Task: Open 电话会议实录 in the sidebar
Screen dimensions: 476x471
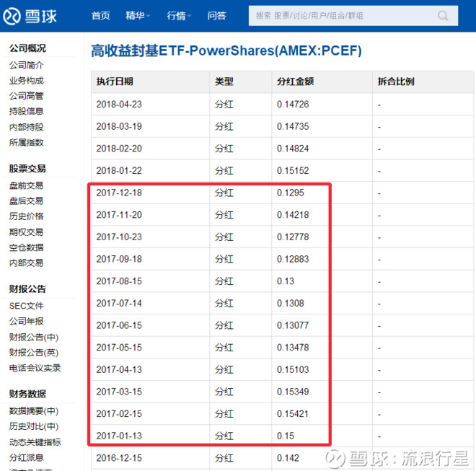Action: (35, 368)
